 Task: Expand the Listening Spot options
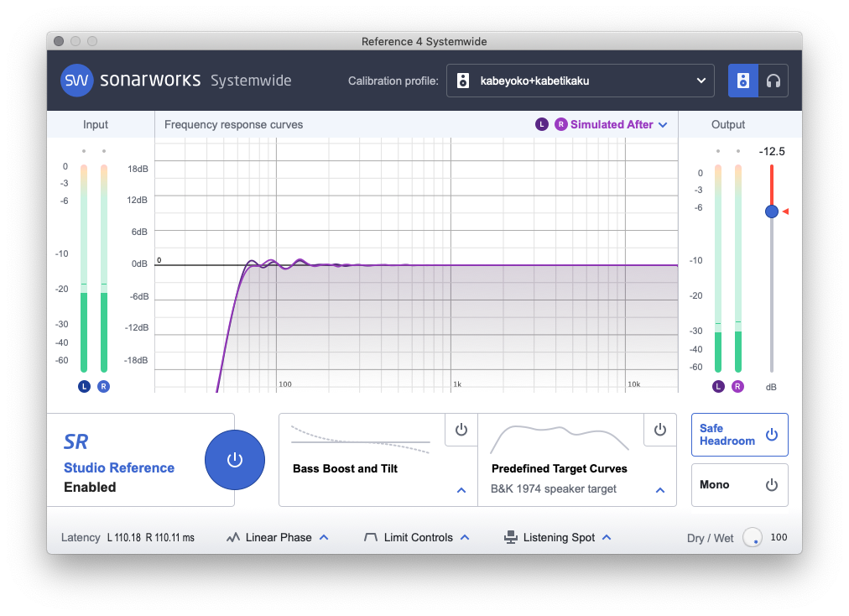pyautogui.click(x=607, y=537)
